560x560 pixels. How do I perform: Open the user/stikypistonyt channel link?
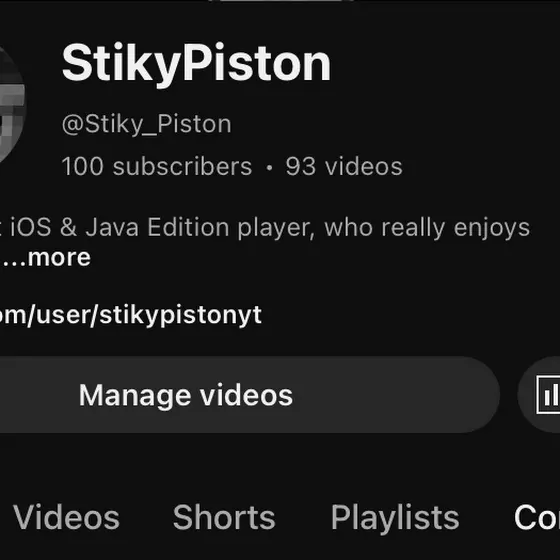coord(131,315)
